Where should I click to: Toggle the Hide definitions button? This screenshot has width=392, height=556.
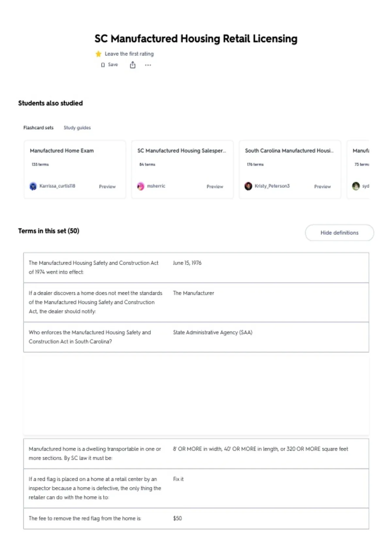click(x=339, y=233)
